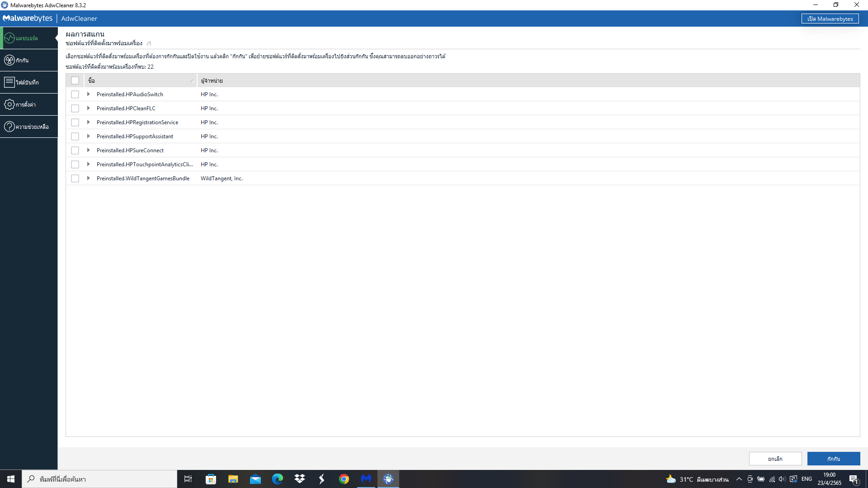Click the vendor column header

212,80
